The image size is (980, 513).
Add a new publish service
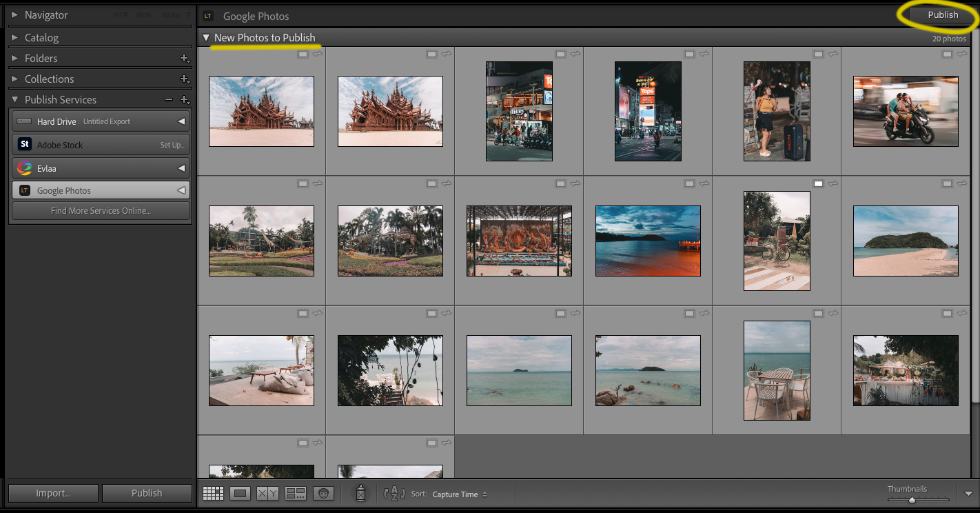tap(185, 99)
